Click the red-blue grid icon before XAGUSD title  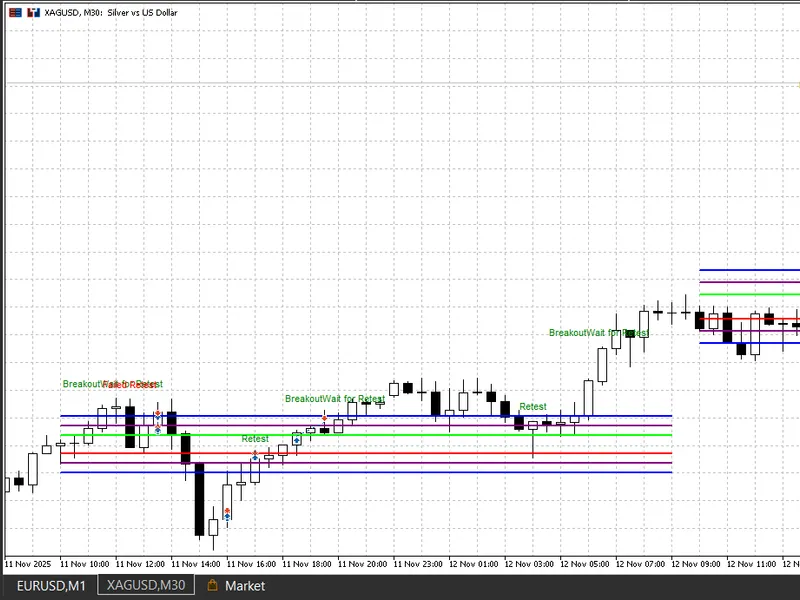[x=15, y=12]
